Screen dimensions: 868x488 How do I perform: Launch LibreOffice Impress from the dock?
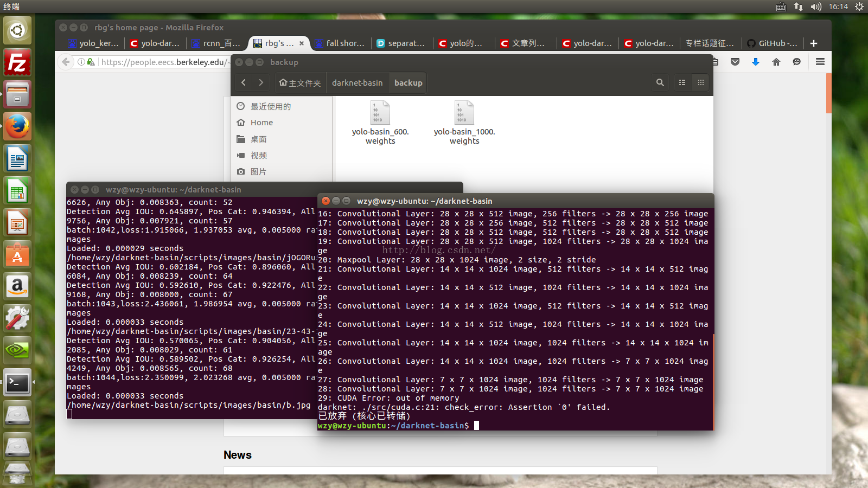(x=17, y=222)
